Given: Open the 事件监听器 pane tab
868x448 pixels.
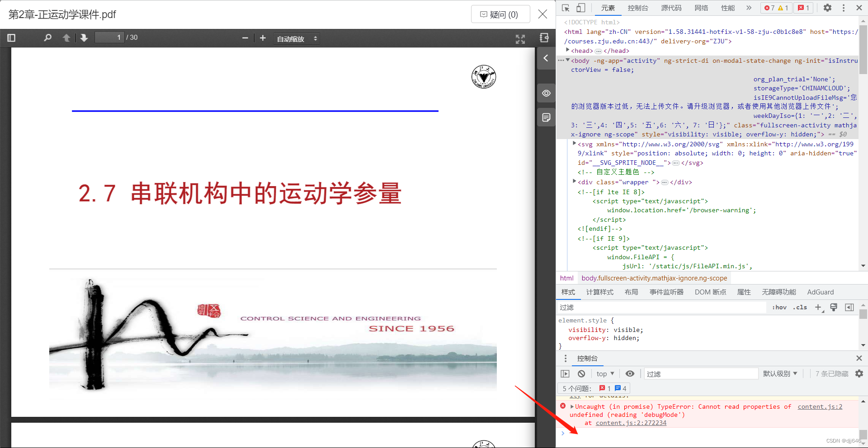Looking at the screenshot, I should pyautogui.click(x=667, y=292).
